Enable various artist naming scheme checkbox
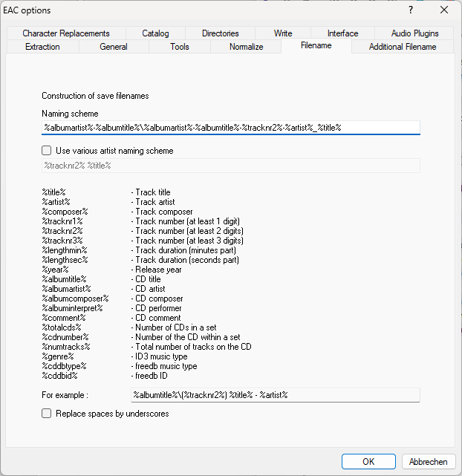 pyautogui.click(x=48, y=151)
